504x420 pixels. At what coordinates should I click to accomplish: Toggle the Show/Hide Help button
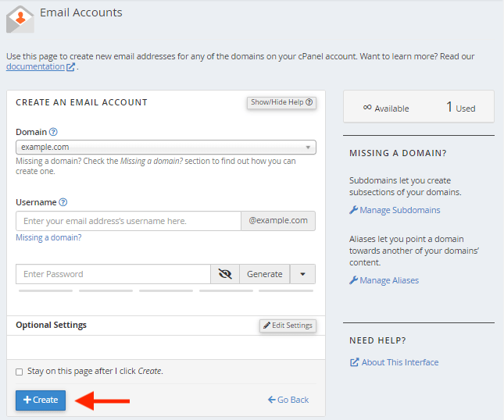281,102
